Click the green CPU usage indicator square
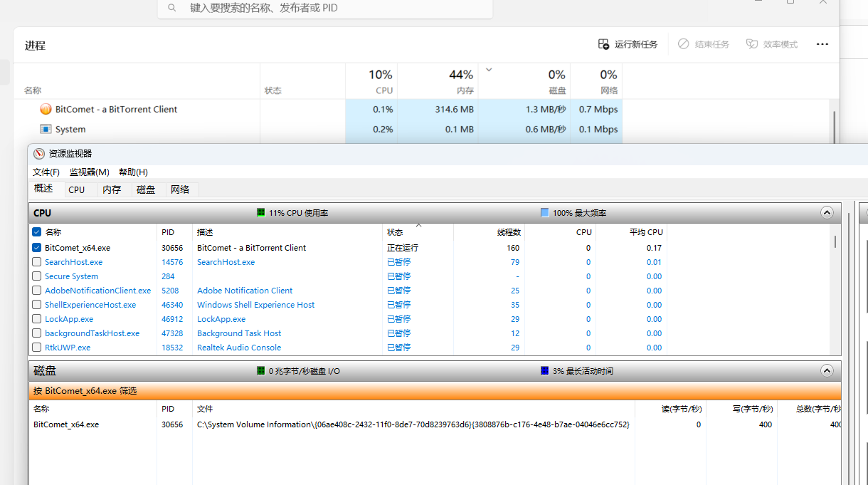The width and height of the screenshot is (868, 485). pyautogui.click(x=261, y=213)
